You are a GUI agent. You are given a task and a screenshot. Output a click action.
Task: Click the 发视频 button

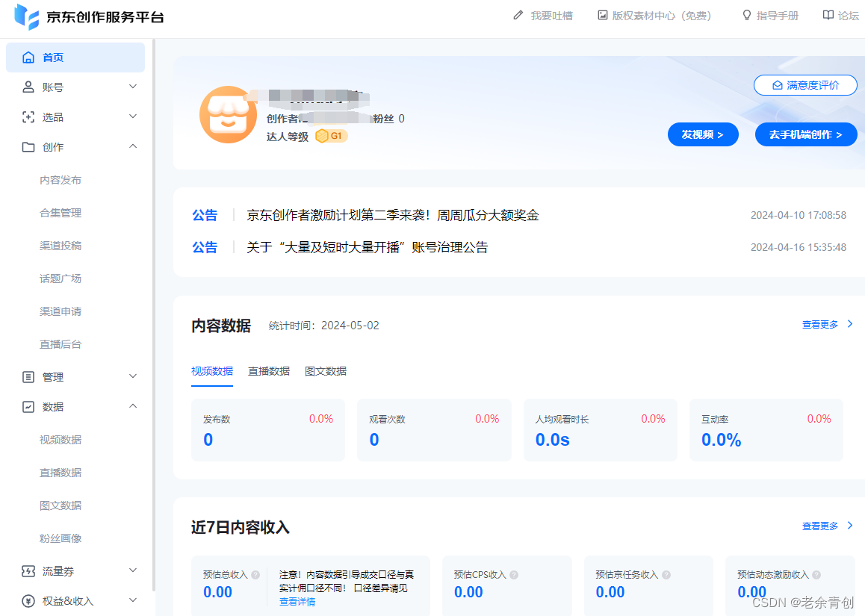[703, 134]
